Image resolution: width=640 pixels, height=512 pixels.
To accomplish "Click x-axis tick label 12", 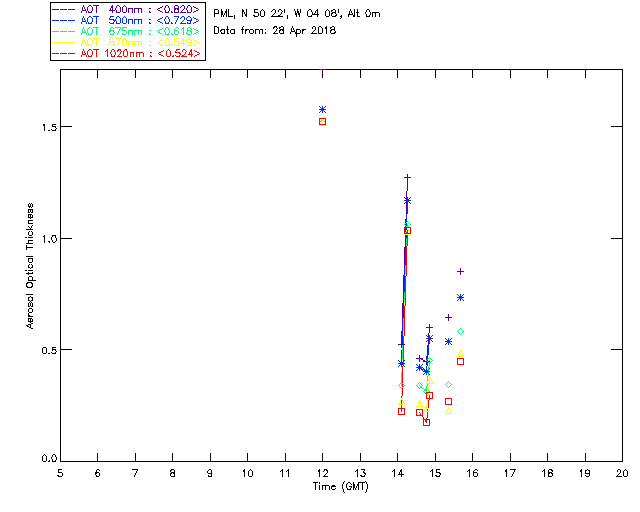I will pos(322,473).
